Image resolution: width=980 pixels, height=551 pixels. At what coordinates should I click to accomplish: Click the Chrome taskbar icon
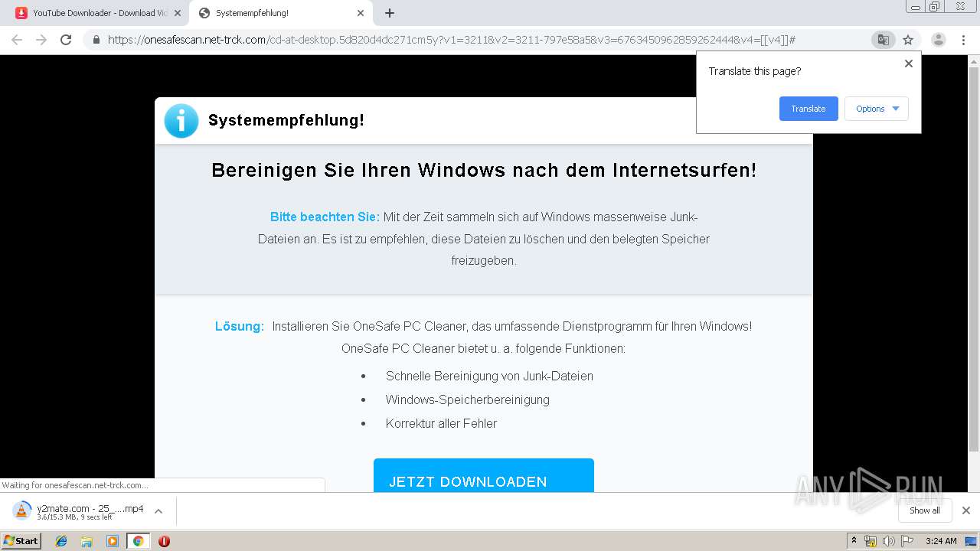click(x=138, y=541)
